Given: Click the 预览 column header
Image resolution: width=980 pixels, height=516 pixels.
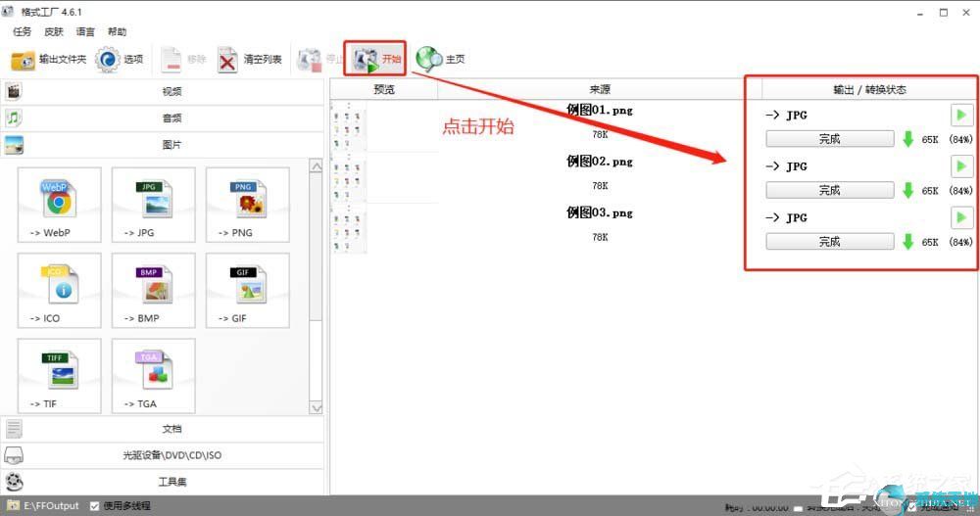Looking at the screenshot, I should pyautogui.click(x=384, y=89).
